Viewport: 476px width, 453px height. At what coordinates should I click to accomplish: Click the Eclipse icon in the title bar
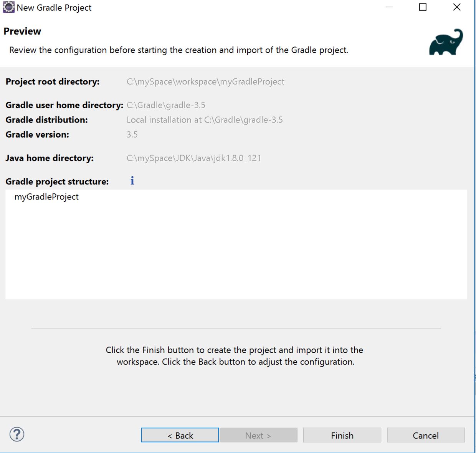8,7
